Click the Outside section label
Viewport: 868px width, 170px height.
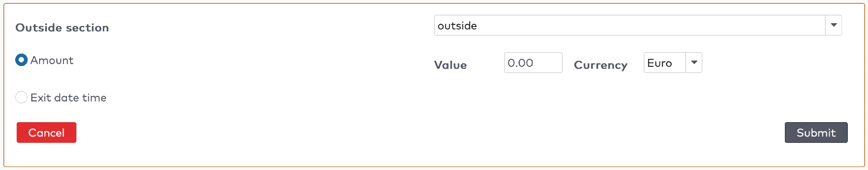tap(62, 28)
